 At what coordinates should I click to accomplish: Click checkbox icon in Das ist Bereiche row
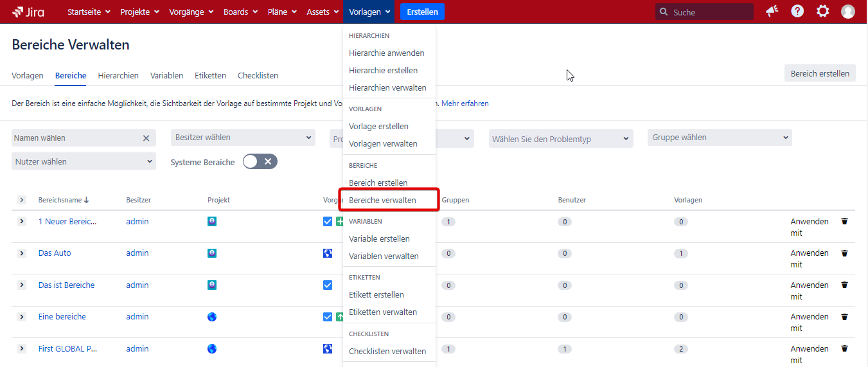(x=328, y=285)
